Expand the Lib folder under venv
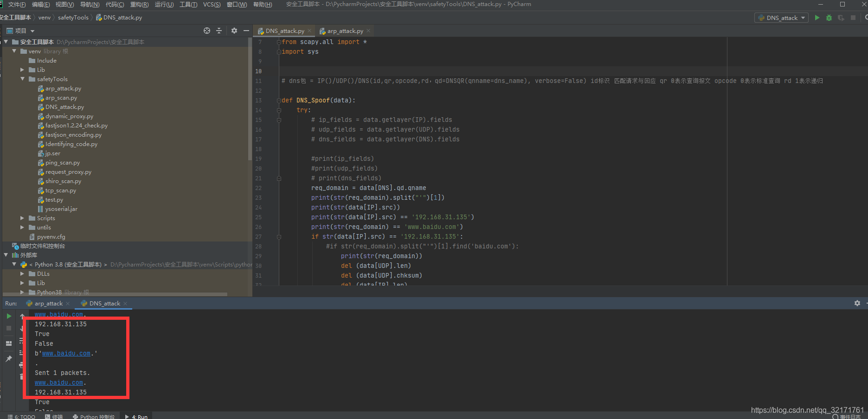The height and width of the screenshot is (419, 868). pyautogui.click(x=22, y=70)
